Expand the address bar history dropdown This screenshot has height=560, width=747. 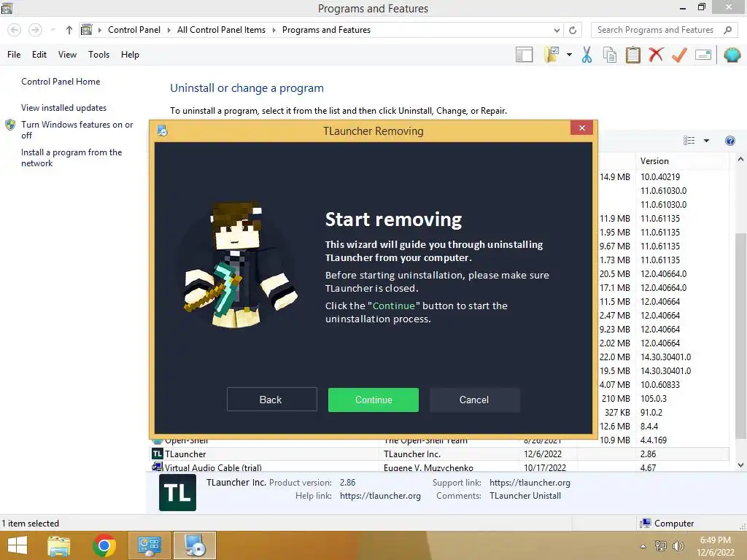[557, 30]
